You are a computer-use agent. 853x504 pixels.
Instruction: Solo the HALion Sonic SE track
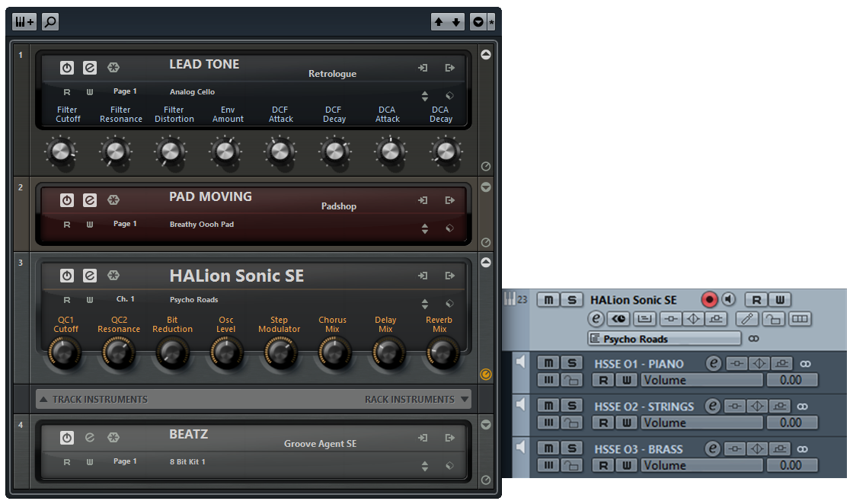point(572,300)
